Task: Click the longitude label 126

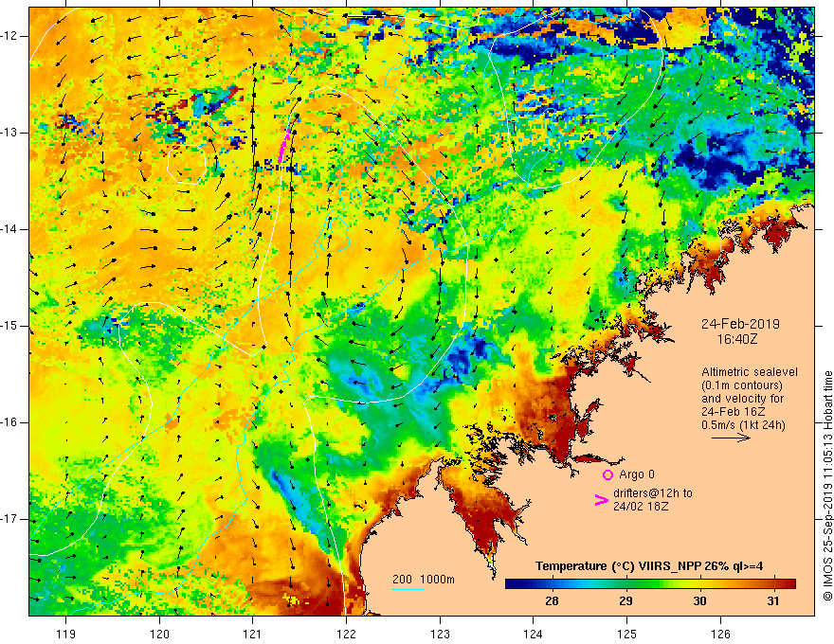Action: (x=720, y=634)
